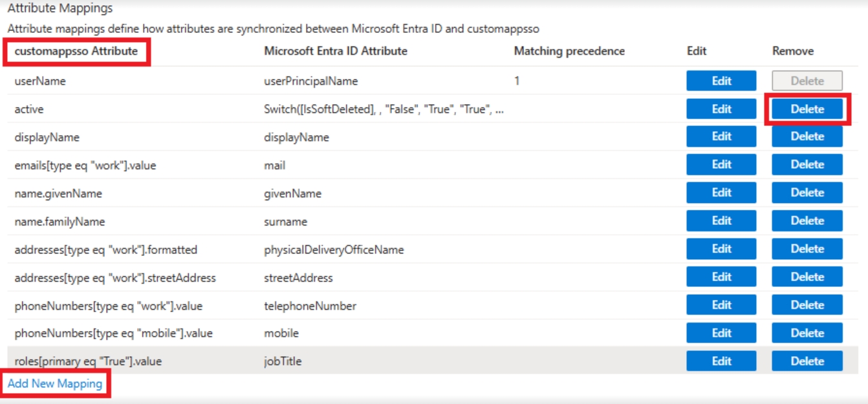This screenshot has width=868, height=404.
Task: Select the jobTitle cell
Action: (283, 362)
